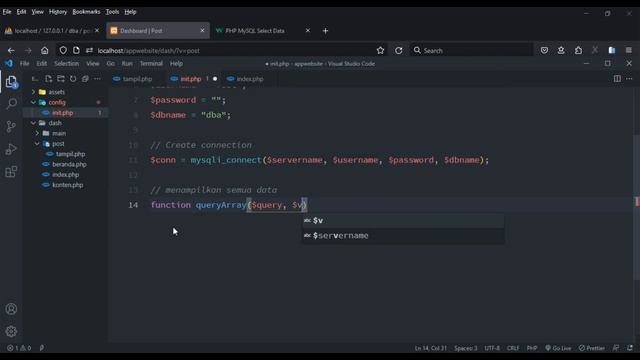
Task: Open the Search view in activity bar
Action: point(11,103)
